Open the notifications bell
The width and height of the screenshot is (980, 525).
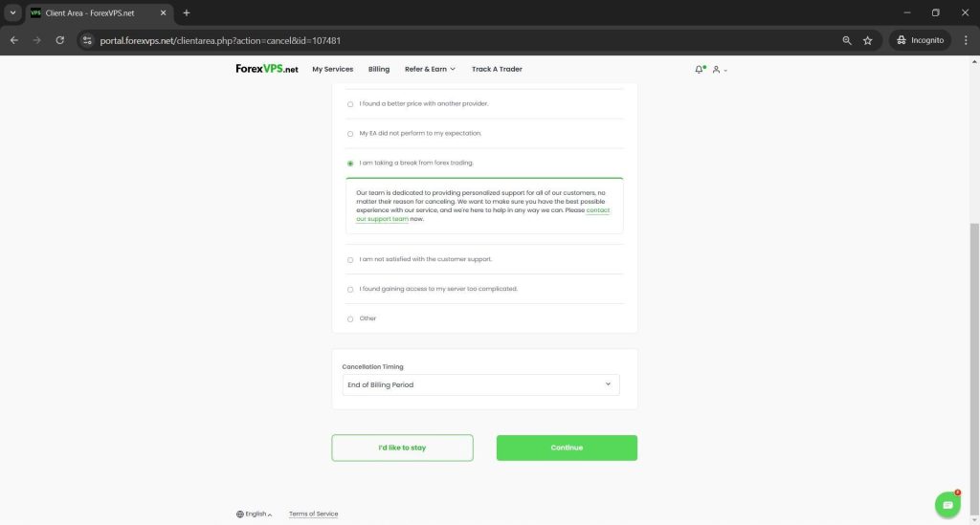coord(700,69)
